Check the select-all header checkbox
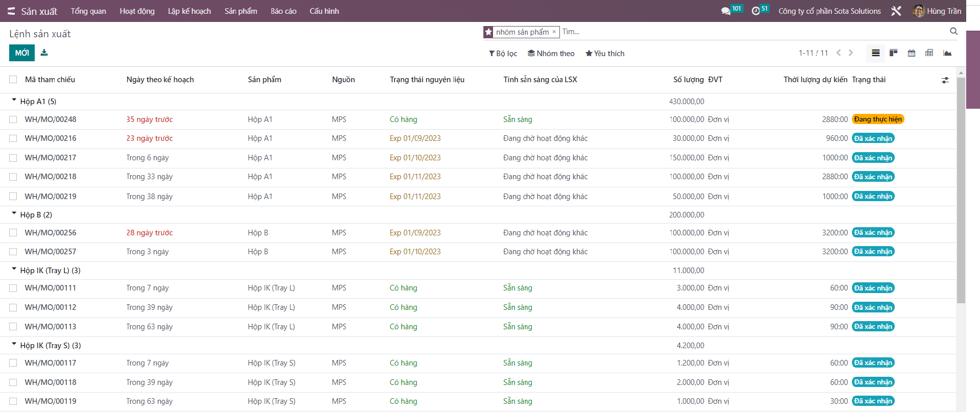This screenshot has width=980, height=412. coord(13,80)
